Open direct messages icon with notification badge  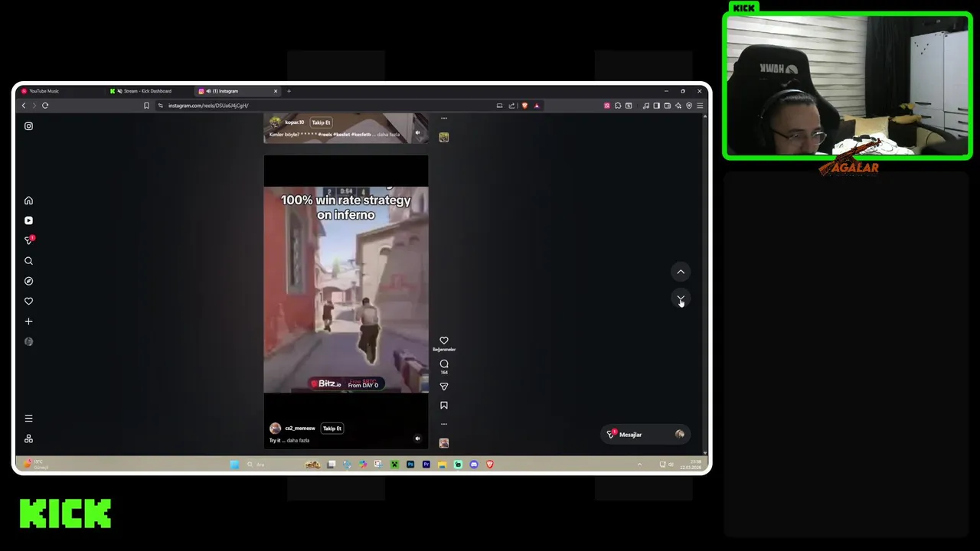29,240
